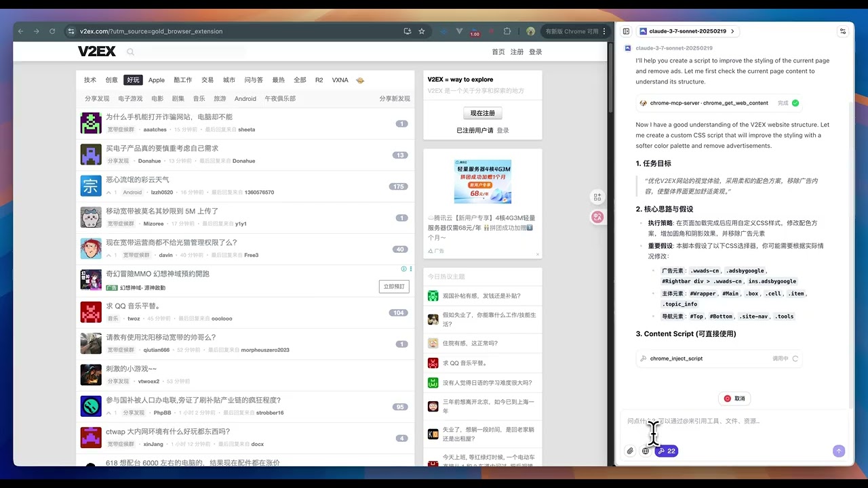Click the 175 reply count badge
The image size is (868, 488).
[x=397, y=186]
